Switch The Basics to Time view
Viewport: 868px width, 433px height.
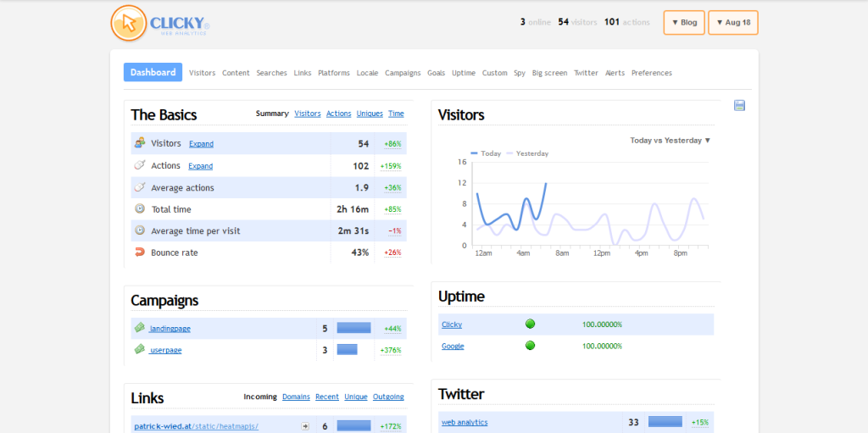[x=397, y=114]
